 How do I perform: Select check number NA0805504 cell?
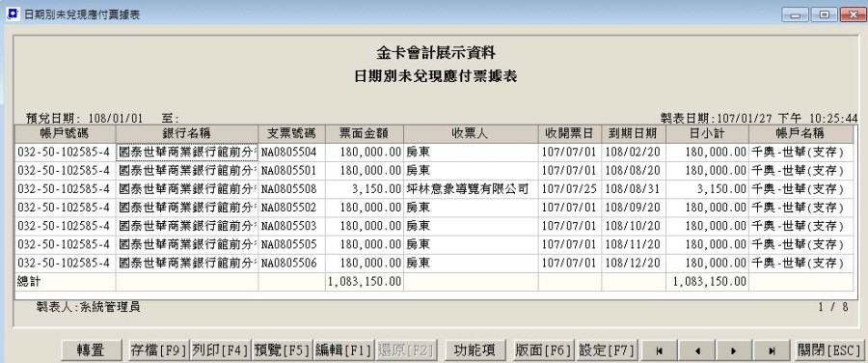[x=291, y=153]
